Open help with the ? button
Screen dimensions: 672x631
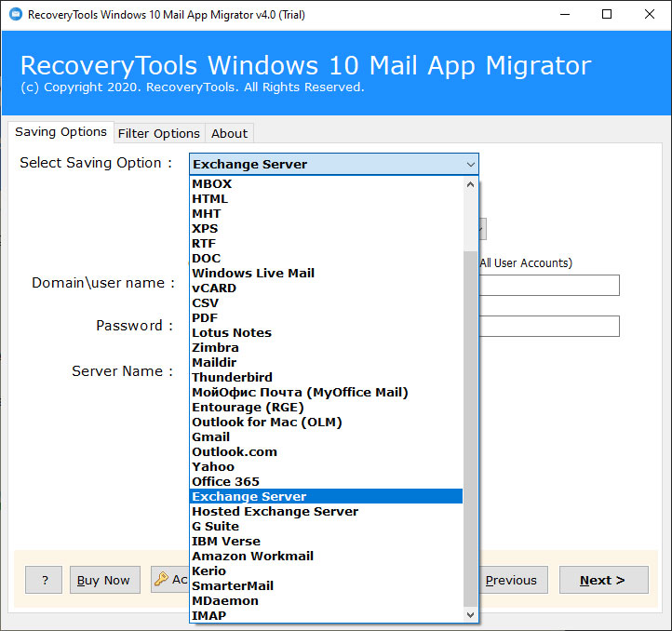44,580
